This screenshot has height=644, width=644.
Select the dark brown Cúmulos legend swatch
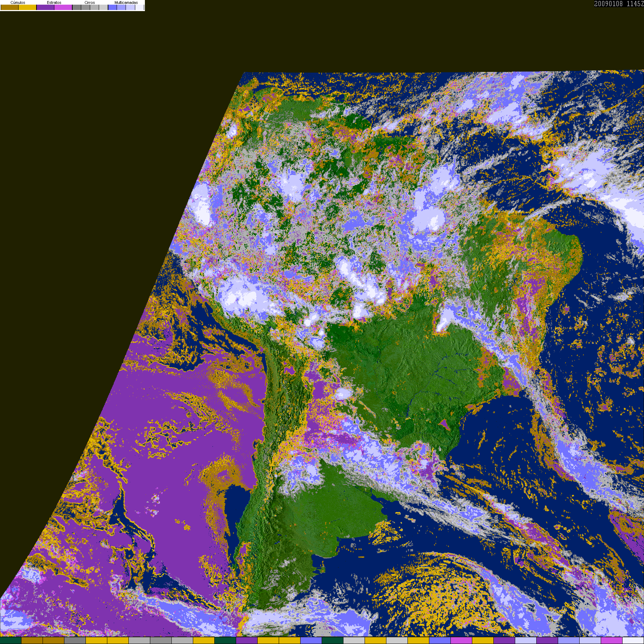(x=10, y=7)
